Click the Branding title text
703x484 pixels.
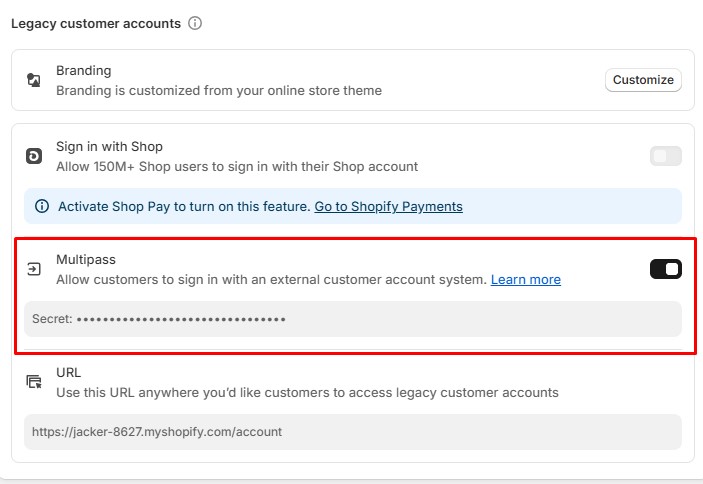pyautogui.click(x=83, y=71)
